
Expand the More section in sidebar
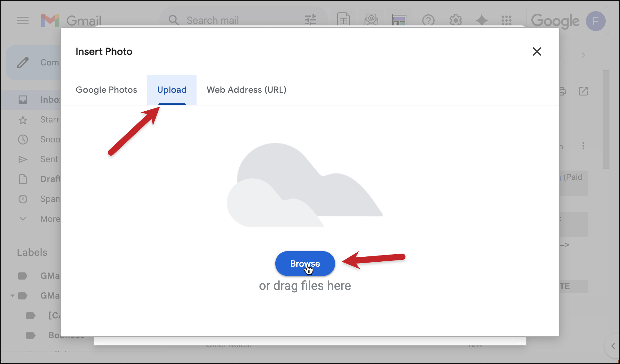(x=23, y=219)
